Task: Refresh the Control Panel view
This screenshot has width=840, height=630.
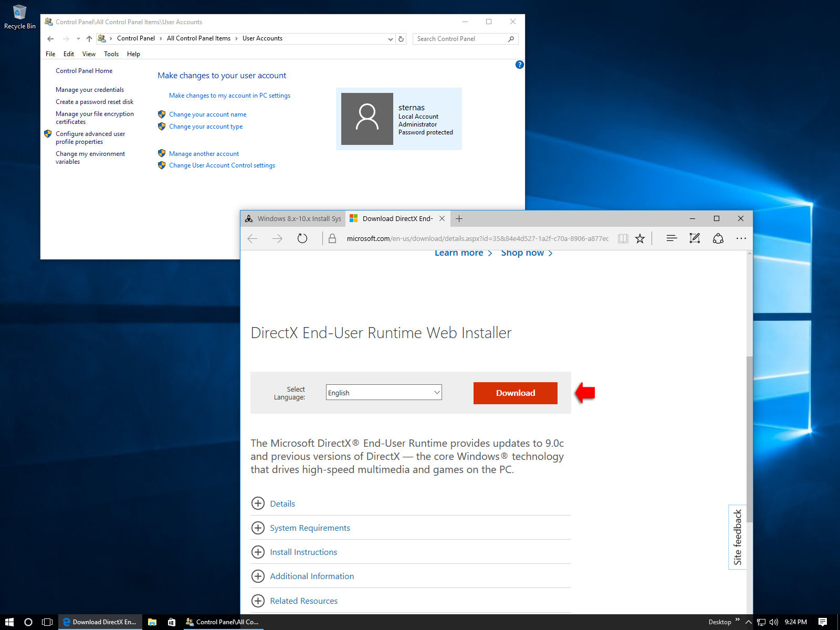Action: pyautogui.click(x=401, y=39)
